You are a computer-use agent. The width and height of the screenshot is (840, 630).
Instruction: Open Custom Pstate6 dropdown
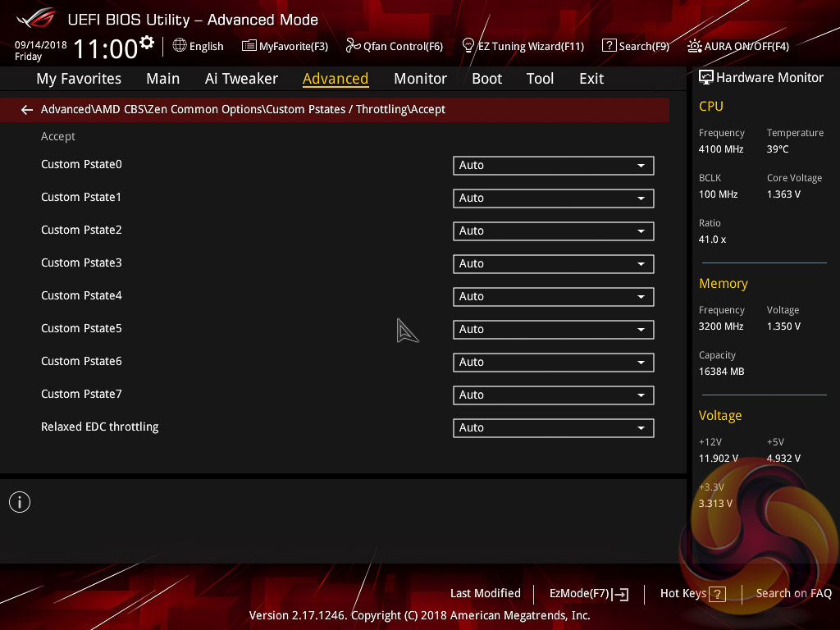click(x=554, y=362)
